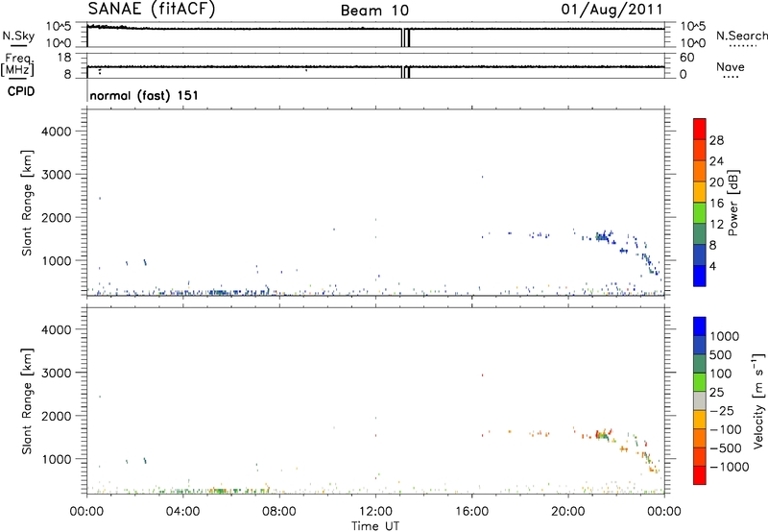Click the bottom red Velocity colorbar segment

tap(700, 475)
